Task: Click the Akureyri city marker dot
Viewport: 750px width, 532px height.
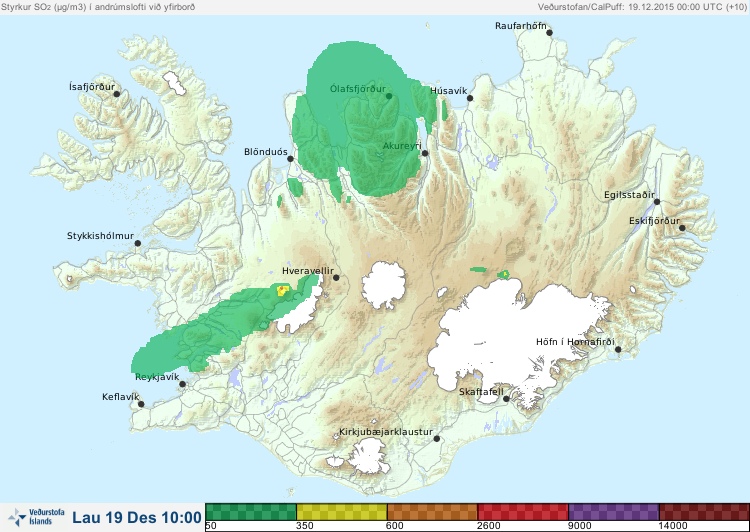Action: pos(425,153)
